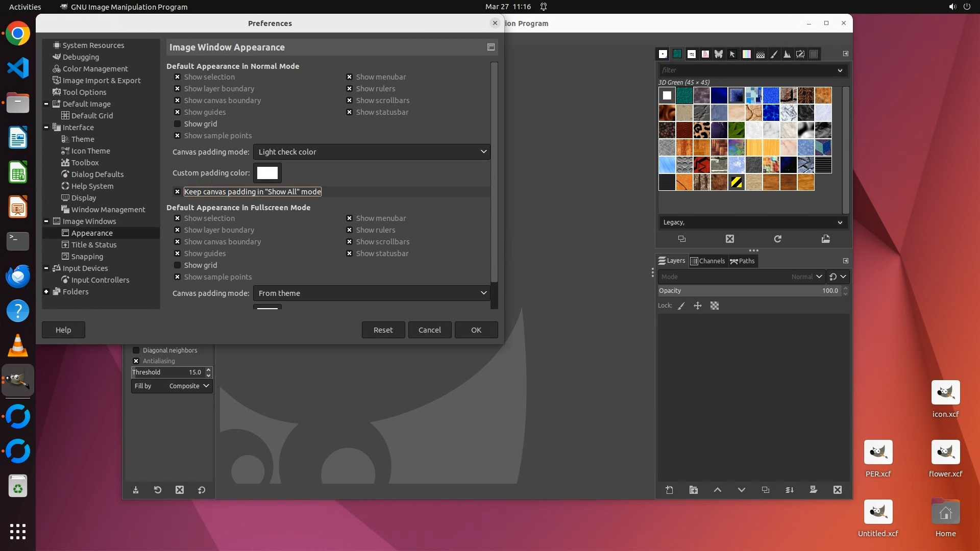Viewport: 980px width, 551px height.
Task: Expand the Folders tree item
Action: point(46,292)
